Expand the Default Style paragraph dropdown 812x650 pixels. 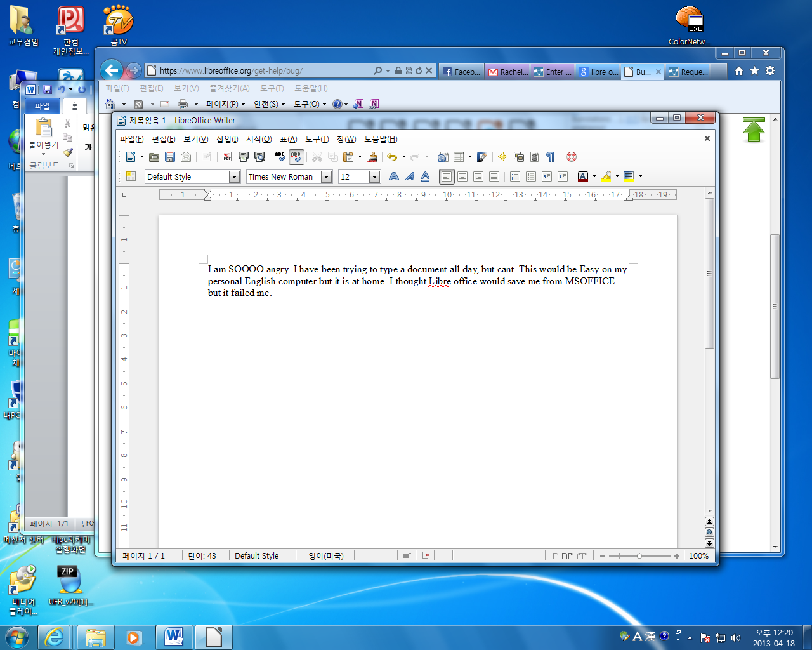(x=234, y=177)
